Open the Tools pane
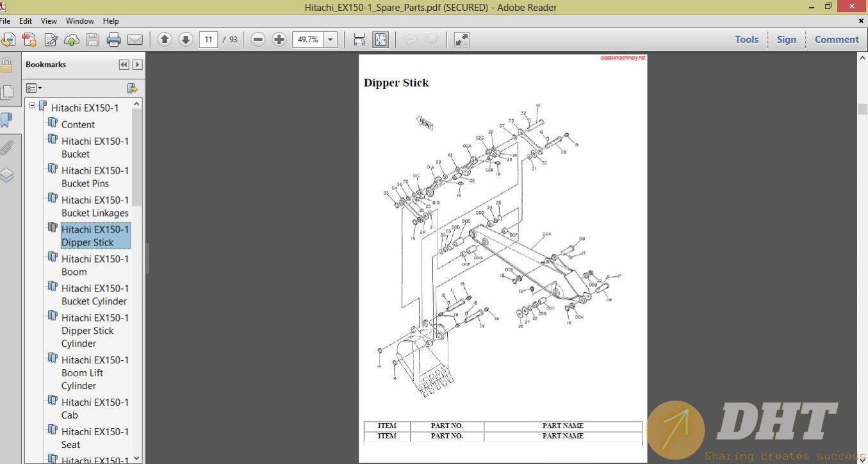Image resolution: width=868 pixels, height=464 pixels. point(746,40)
